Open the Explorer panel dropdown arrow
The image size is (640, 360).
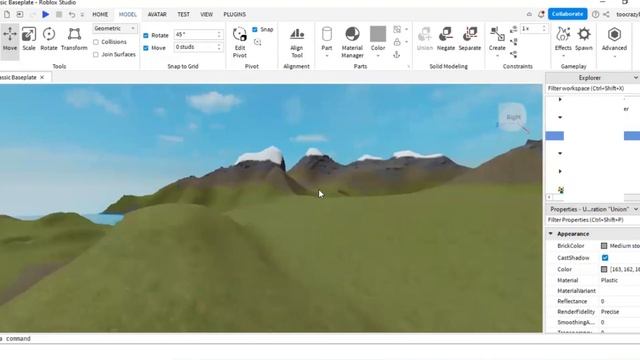tap(636, 78)
